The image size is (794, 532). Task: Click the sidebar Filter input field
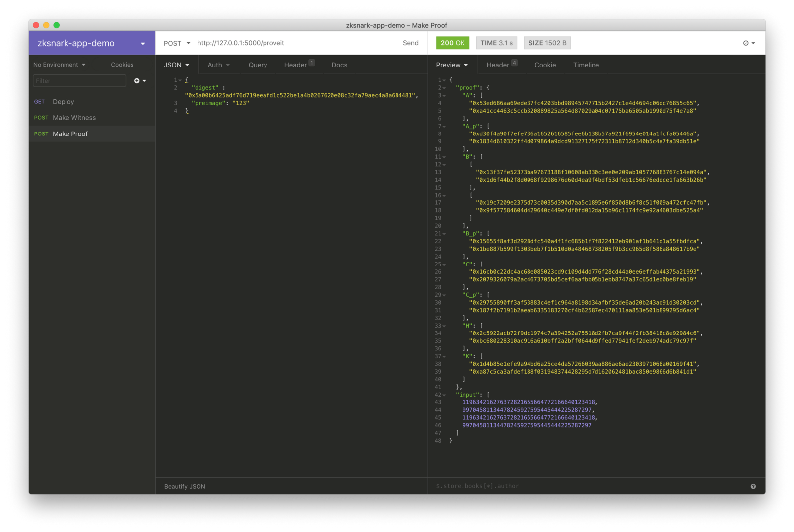79,81
